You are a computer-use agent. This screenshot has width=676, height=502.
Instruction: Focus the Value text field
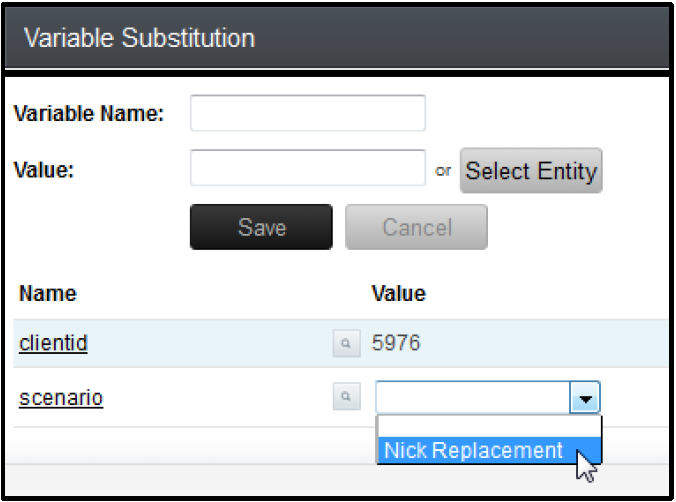point(307,168)
